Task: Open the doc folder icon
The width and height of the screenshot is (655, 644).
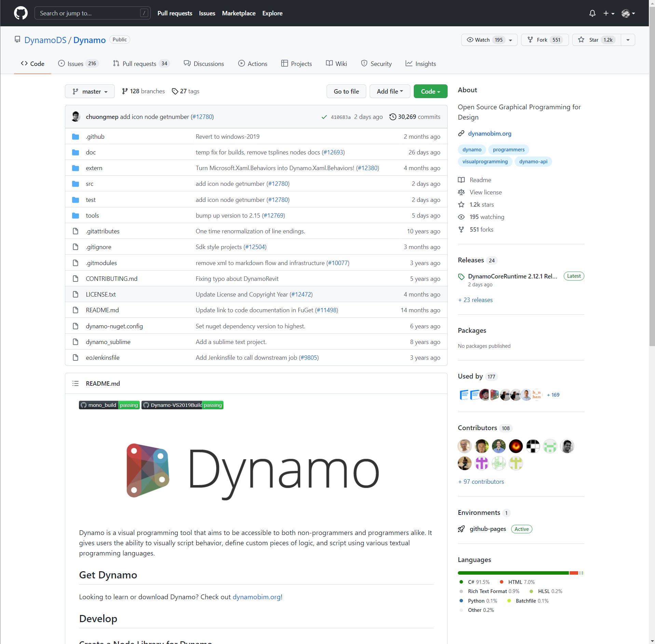Action: point(76,152)
